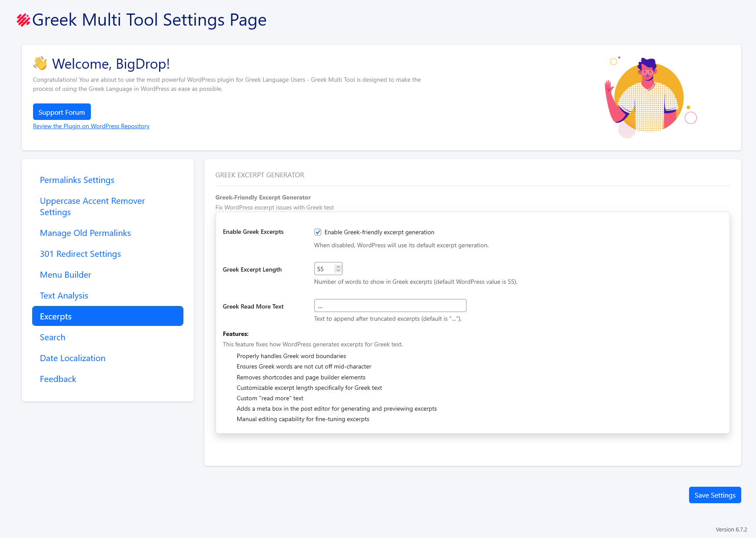Click the waving hand emoji in welcome banner
This screenshot has height=538, width=756.
[x=40, y=63]
